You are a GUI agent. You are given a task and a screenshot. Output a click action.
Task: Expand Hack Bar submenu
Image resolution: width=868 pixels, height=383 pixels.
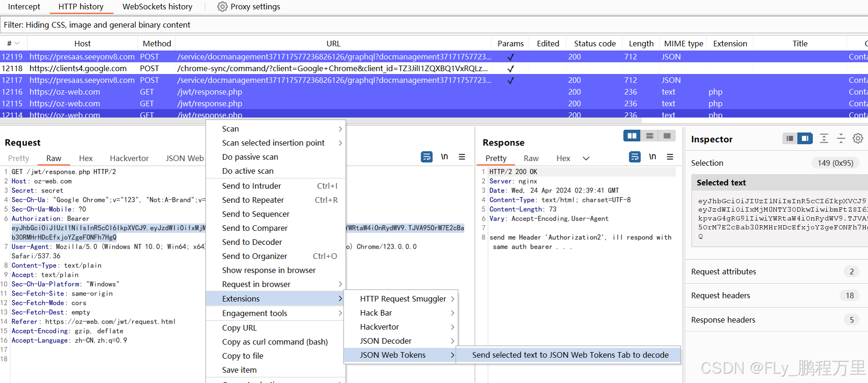pos(452,313)
